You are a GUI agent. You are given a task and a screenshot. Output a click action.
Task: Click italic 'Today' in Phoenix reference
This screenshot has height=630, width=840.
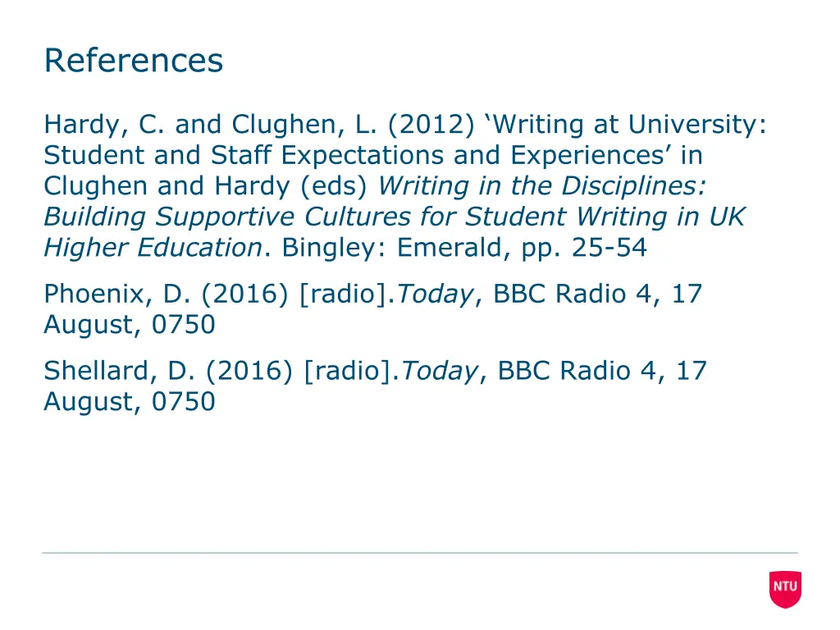(x=435, y=294)
